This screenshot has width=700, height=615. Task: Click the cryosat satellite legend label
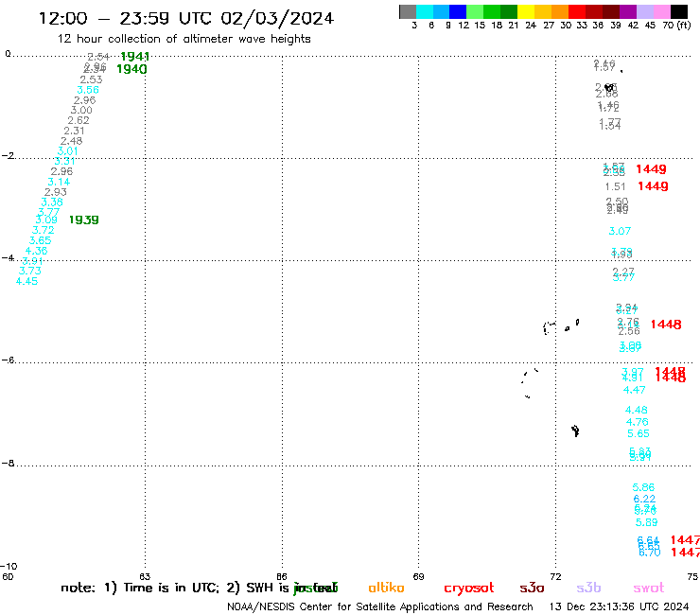469,589
